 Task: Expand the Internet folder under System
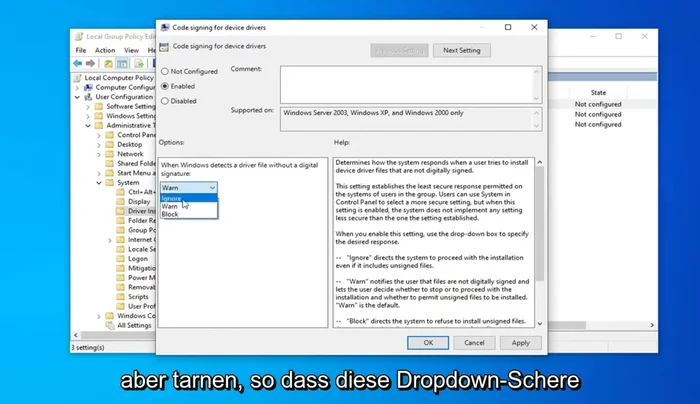(x=109, y=240)
